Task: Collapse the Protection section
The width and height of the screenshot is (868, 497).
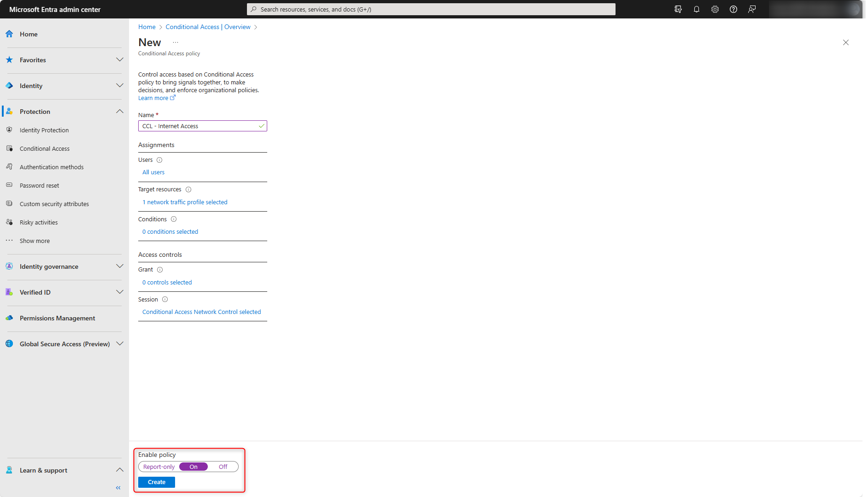Action: pos(119,111)
